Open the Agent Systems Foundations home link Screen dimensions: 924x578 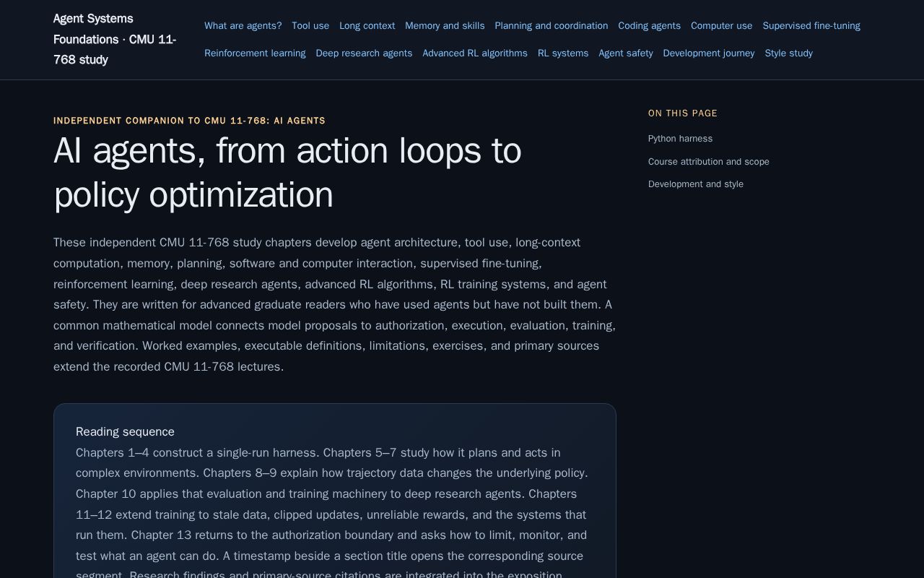point(115,39)
